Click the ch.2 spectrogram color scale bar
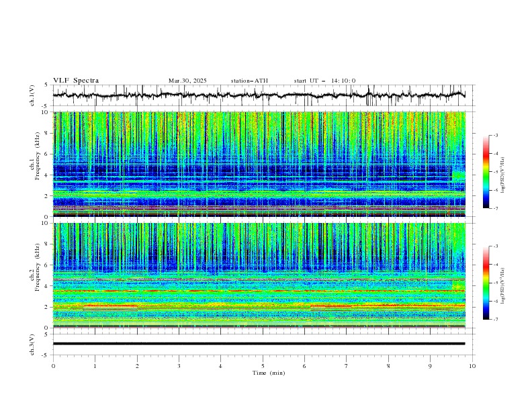Viewport: 532px width, 411px height. (486, 283)
